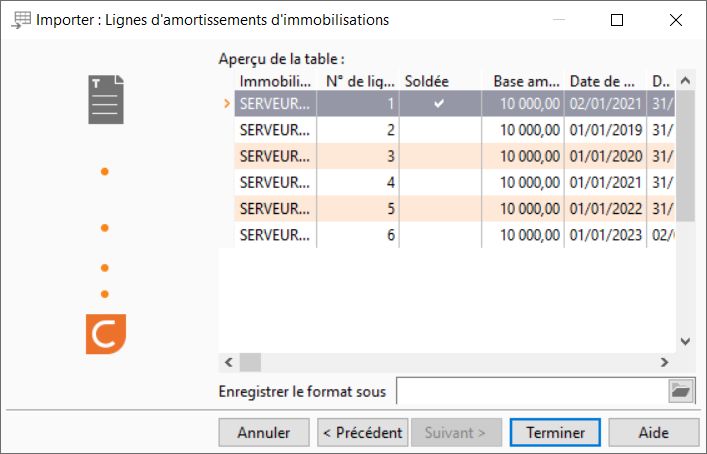Toggle the Soldée checkmark in row 1
Image resolution: width=707 pixels, height=454 pixels.
439,104
